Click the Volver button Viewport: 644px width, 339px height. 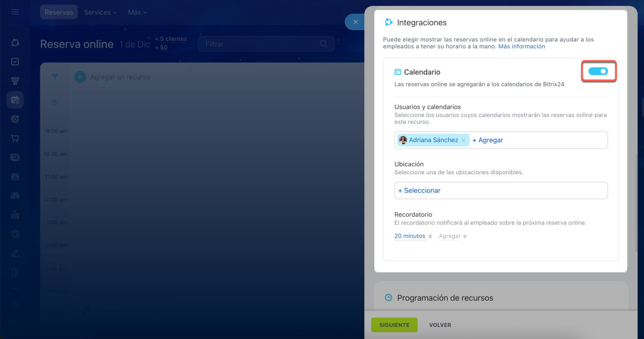tap(440, 325)
